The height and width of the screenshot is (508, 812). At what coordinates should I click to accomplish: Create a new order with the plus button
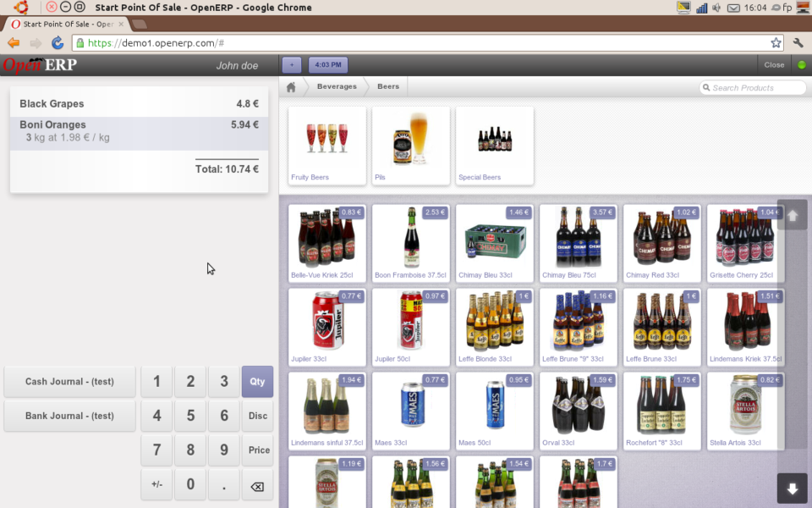point(292,65)
